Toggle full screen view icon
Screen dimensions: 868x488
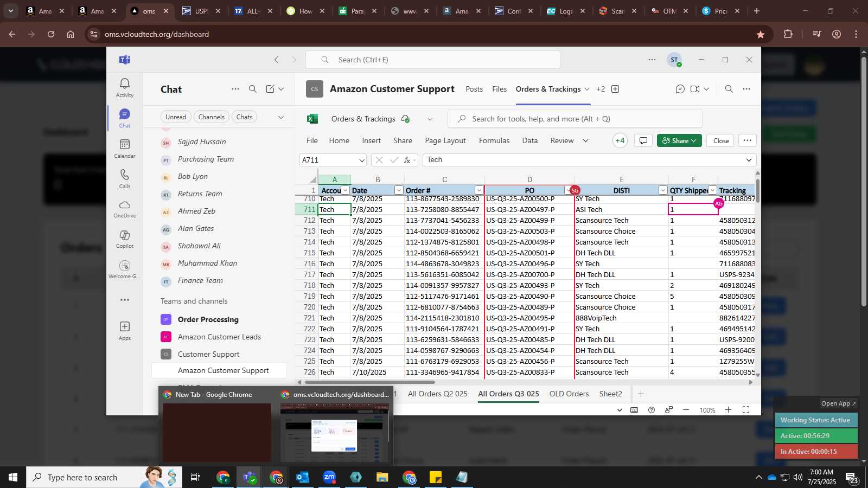(x=746, y=410)
